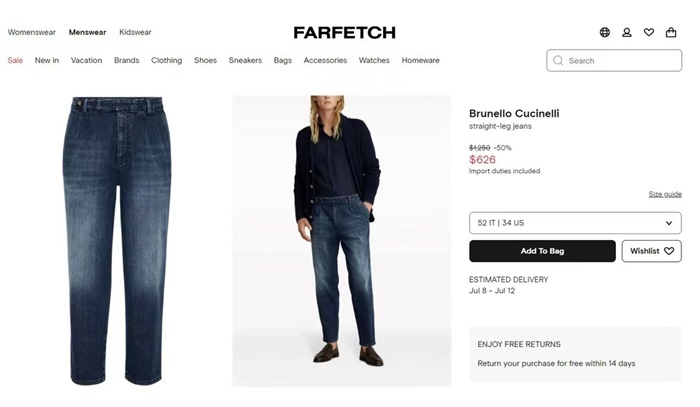Open the language and region globe icon

(605, 32)
